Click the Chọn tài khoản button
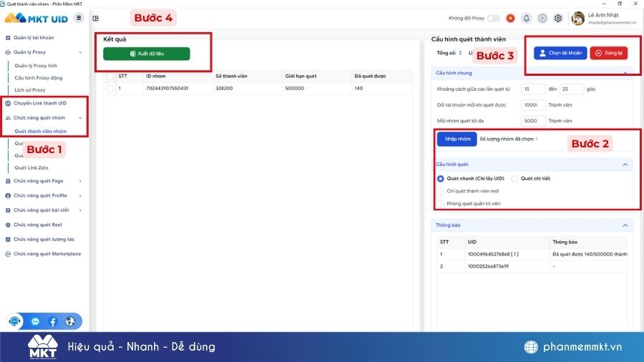The height and width of the screenshot is (362, 644). pyautogui.click(x=560, y=53)
